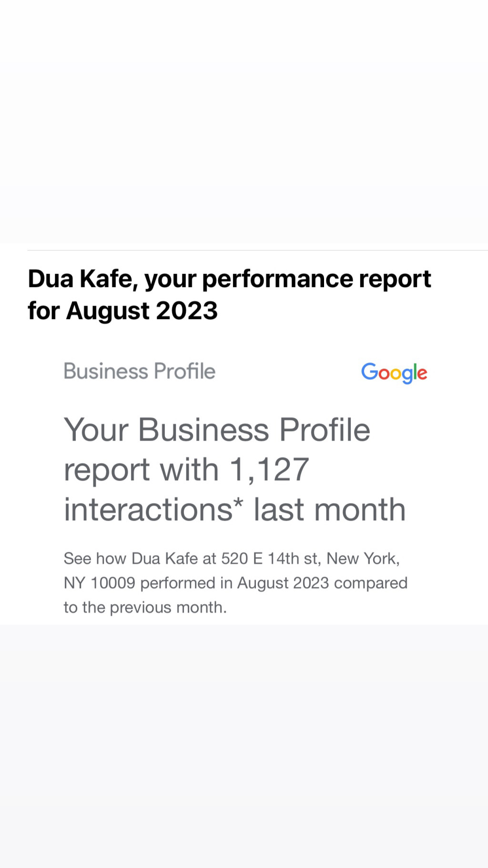
Task: Tap the "NY 10009" zip code text
Action: 99,583
